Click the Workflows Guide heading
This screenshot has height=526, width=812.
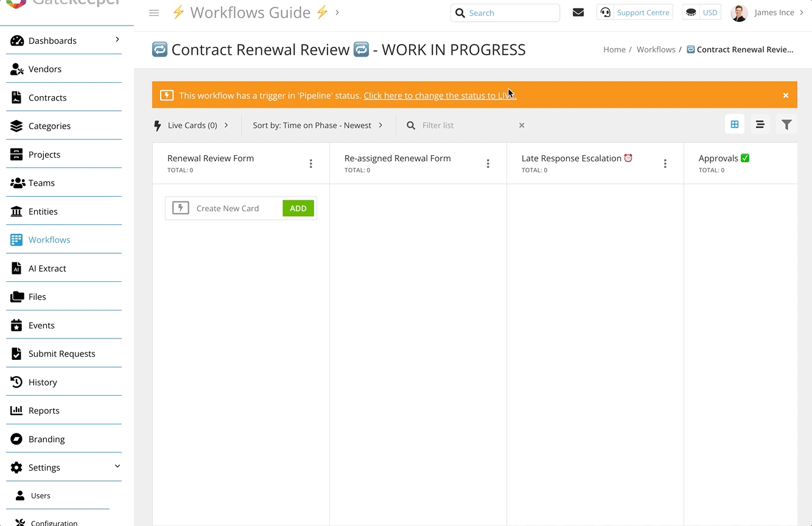coord(250,12)
